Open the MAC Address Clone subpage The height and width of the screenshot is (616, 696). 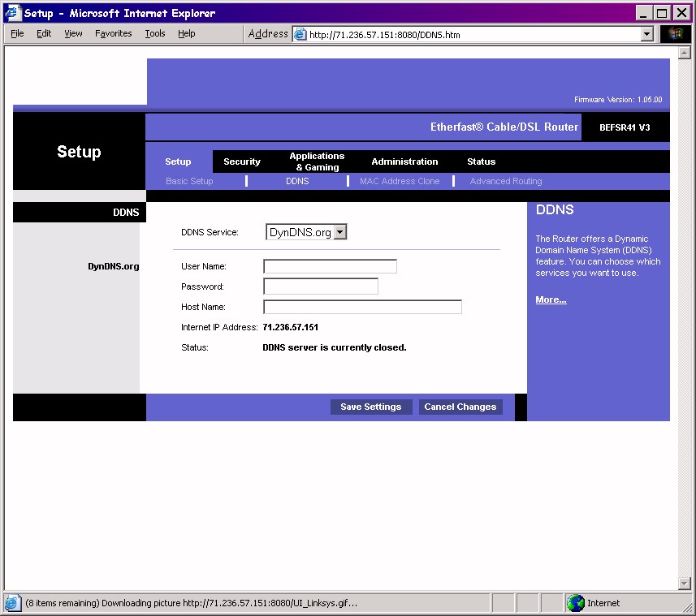click(400, 181)
